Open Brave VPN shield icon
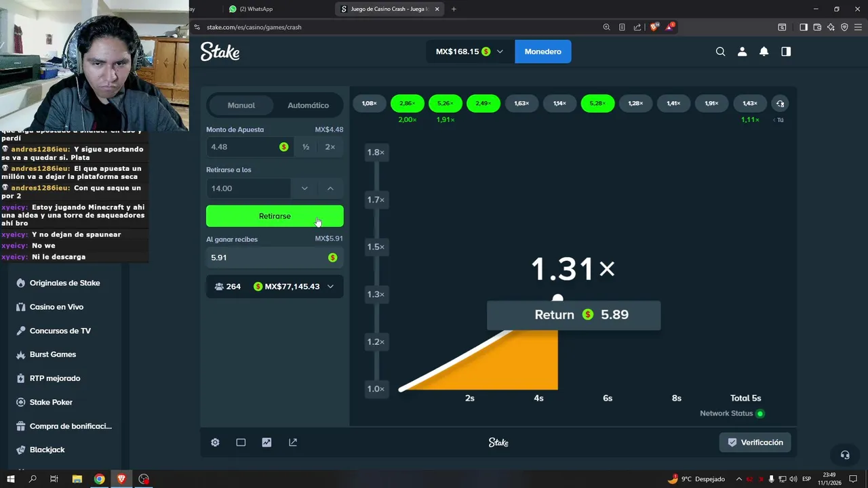868x488 pixels. 844,27
